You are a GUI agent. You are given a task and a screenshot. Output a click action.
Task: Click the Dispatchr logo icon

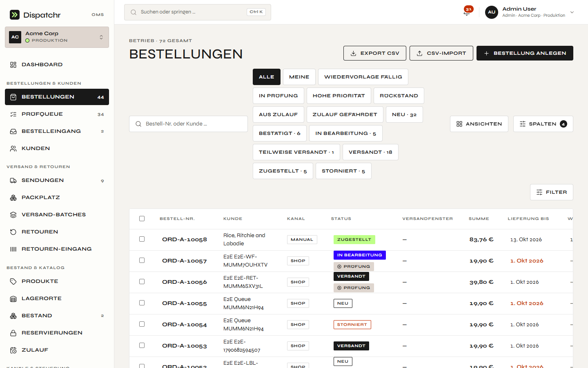(x=15, y=15)
